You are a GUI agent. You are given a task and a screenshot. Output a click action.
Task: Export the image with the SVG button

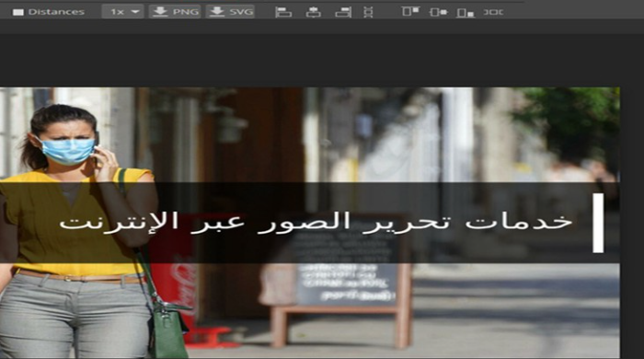[230, 11]
